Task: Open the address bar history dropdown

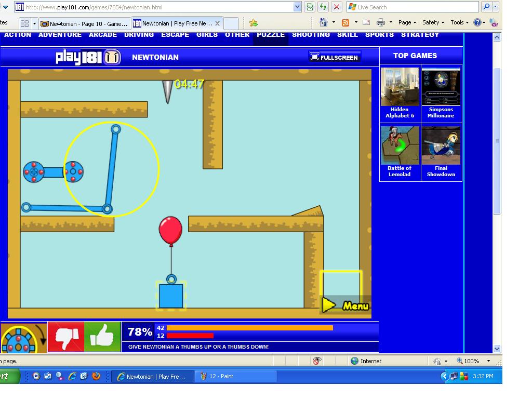Action: coord(297,7)
